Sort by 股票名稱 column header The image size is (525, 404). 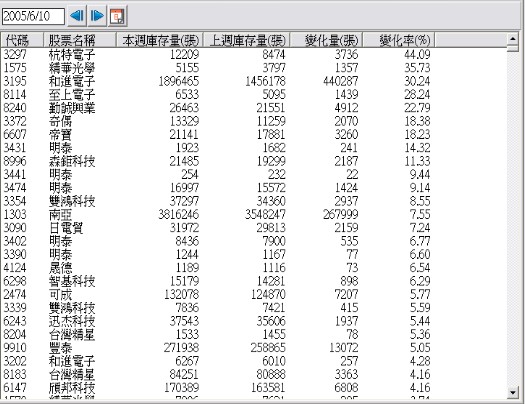80,40
